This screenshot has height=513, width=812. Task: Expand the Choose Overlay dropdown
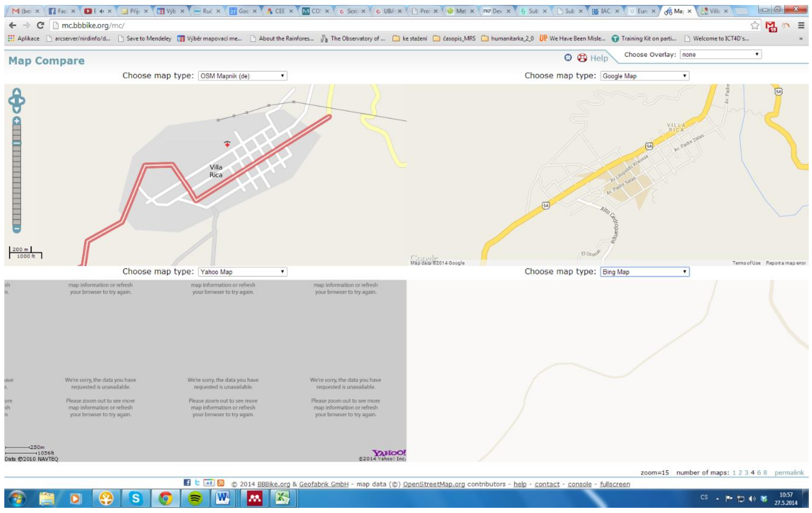click(x=720, y=55)
